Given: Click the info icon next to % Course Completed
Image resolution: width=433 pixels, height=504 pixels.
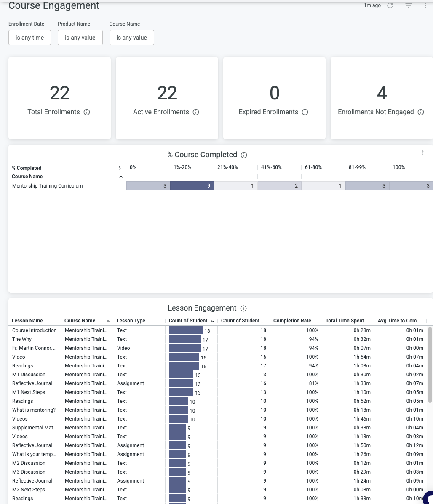Looking at the screenshot, I should (244, 155).
